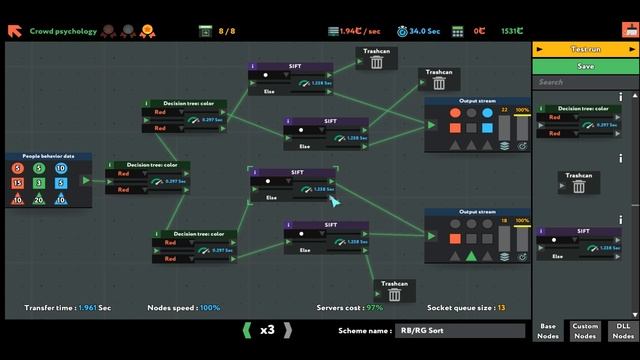The width and height of the screenshot is (640, 360).
Task: Open shape dropdown on the bracket-selected SIFT node
Action: point(272,181)
